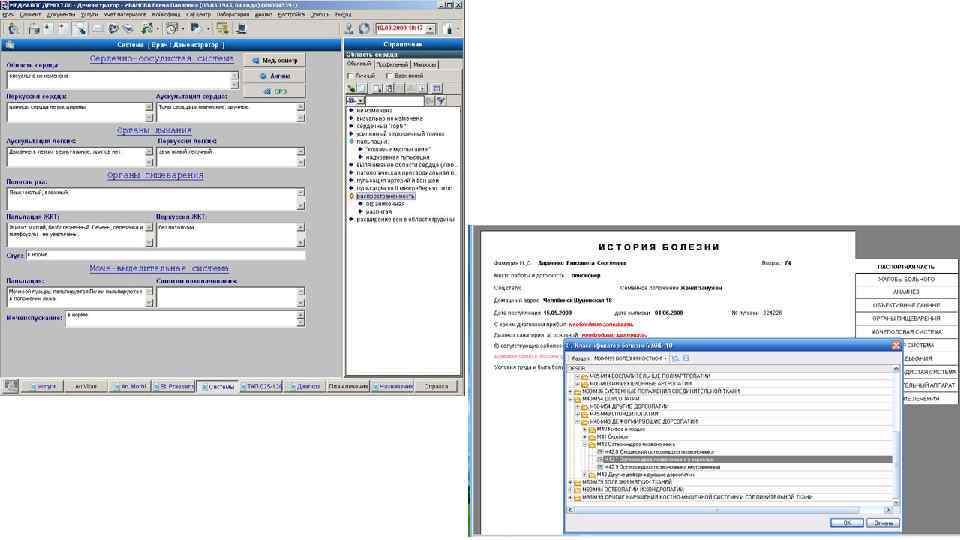
Task: Click folder icon of M40-M54 Дорсопатии row
Action: (577, 399)
